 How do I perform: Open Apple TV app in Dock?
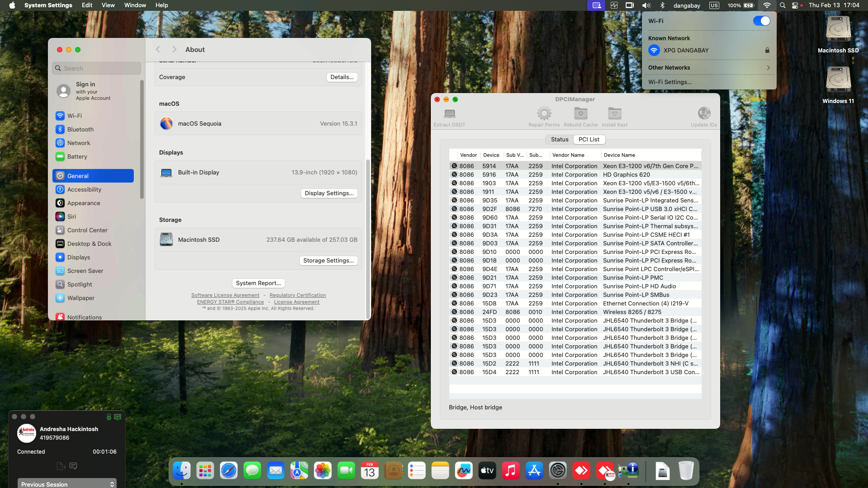pyautogui.click(x=487, y=471)
